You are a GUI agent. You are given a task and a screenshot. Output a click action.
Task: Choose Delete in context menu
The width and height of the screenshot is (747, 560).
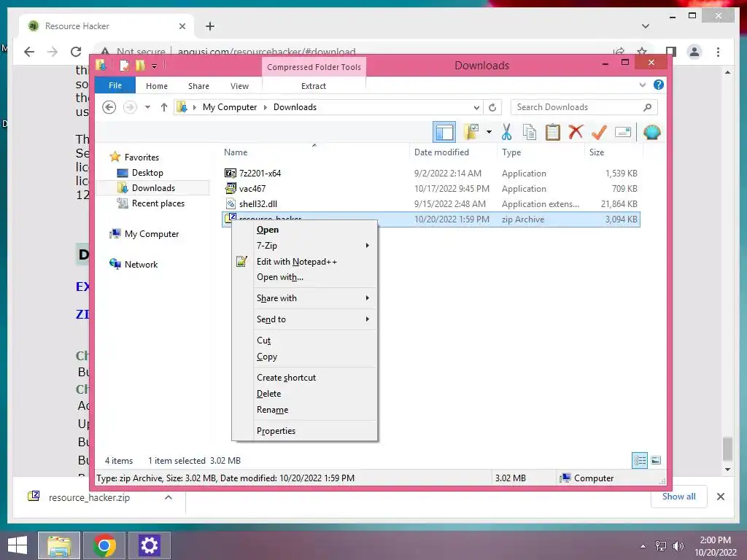pyautogui.click(x=304, y=394)
